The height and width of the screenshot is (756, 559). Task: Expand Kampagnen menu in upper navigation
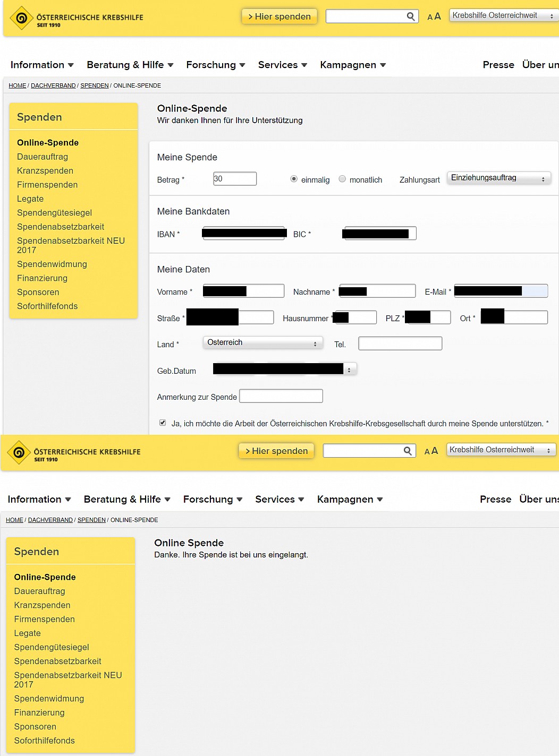point(353,65)
